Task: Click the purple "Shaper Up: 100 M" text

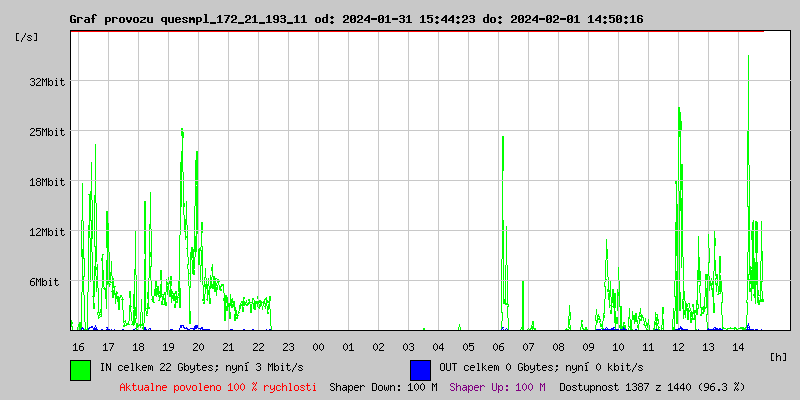Action: click(x=497, y=387)
